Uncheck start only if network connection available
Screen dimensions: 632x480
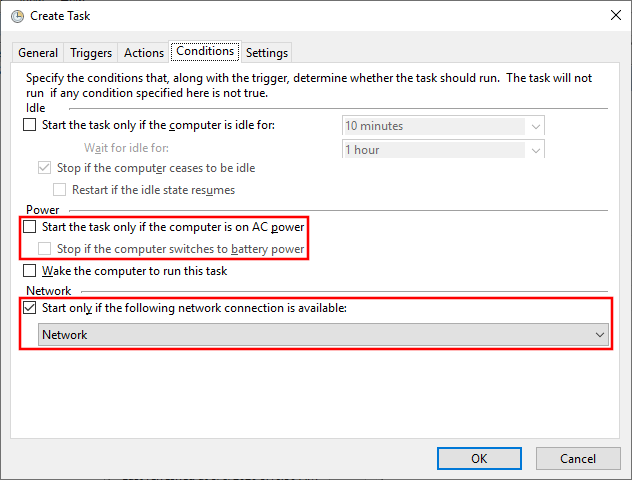click(29, 309)
